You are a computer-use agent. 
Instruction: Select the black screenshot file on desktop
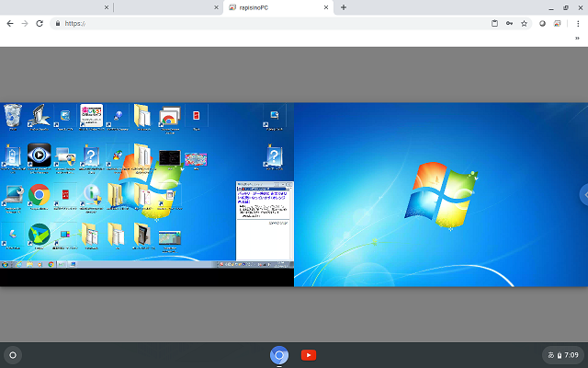tap(170, 159)
